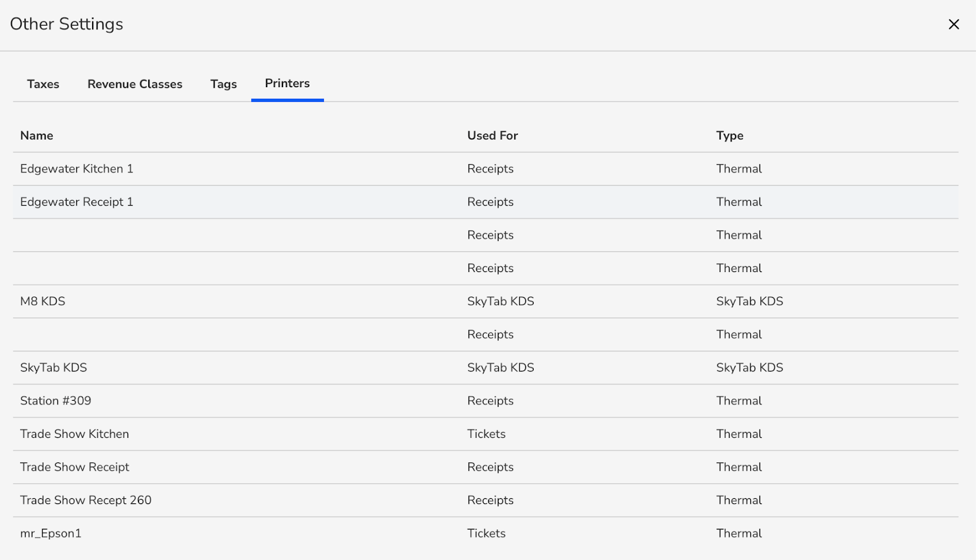Viewport: 976px width, 560px height.
Task: Click SkyTab KDS type in M8 KDS row
Action: (750, 301)
